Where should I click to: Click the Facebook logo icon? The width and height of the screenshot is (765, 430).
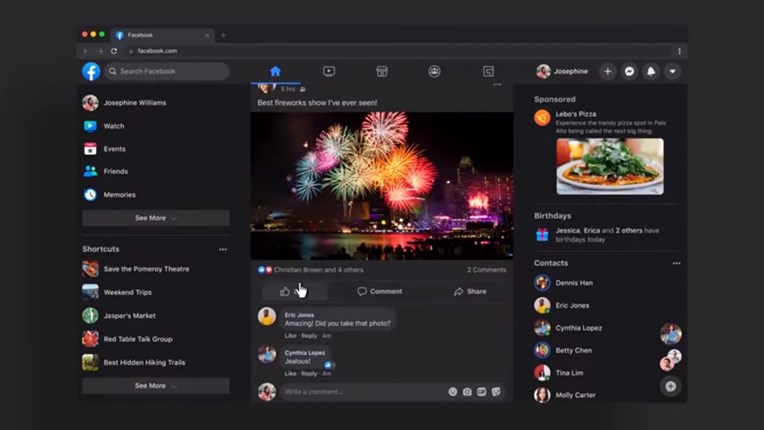(x=91, y=71)
